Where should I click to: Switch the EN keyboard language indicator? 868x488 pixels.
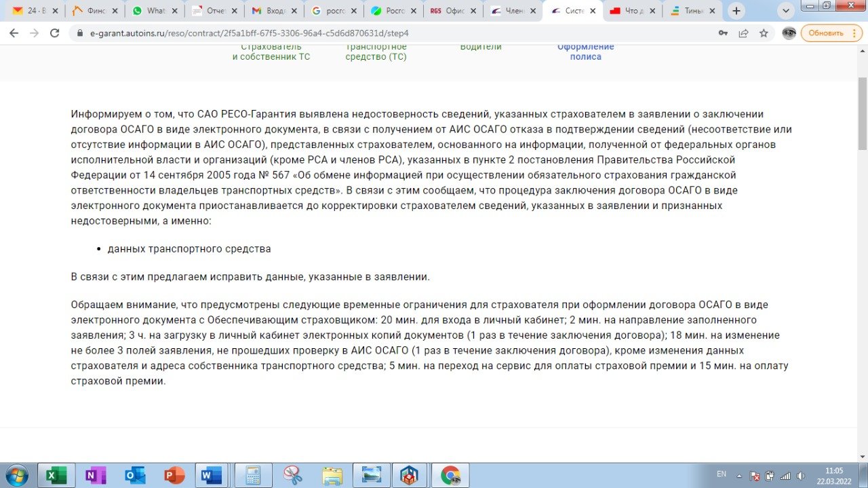tap(721, 474)
